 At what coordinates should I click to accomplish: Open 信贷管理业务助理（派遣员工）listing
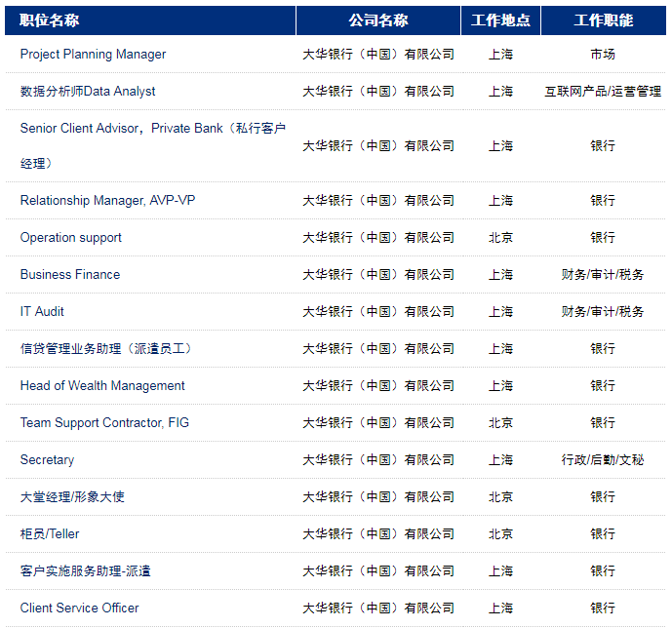(105, 349)
